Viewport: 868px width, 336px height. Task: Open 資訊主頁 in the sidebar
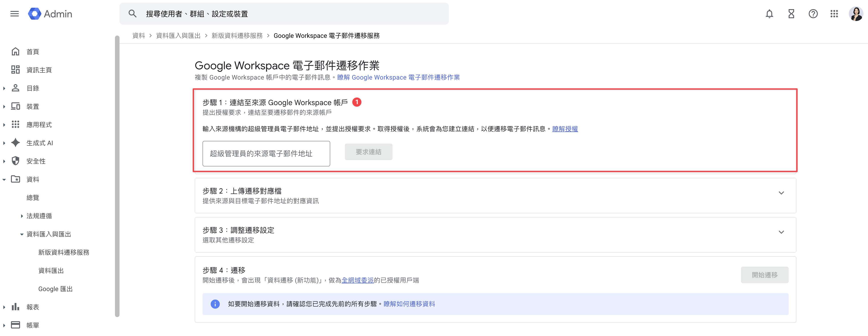coord(39,70)
